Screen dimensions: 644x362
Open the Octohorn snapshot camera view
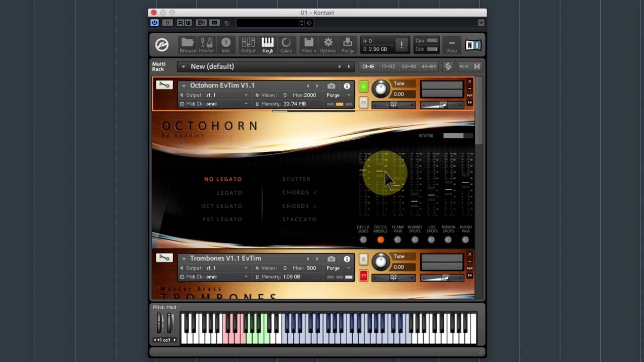(331, 86)
